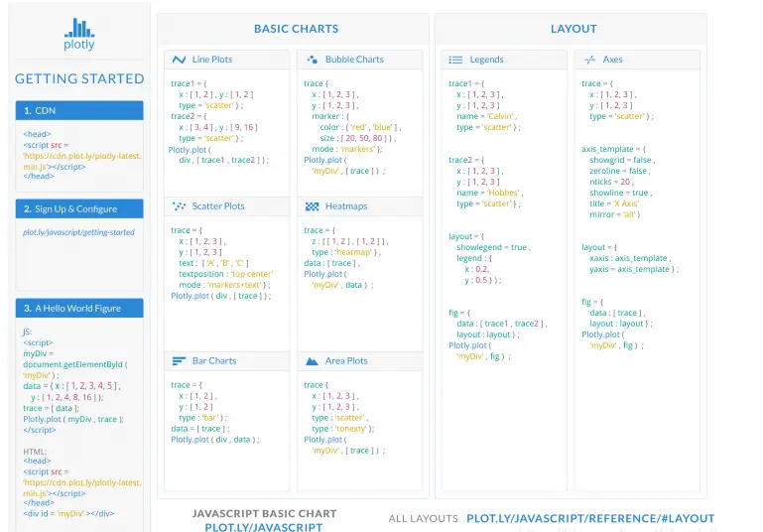Click the Area Plots mountain icon

coord(312,361)
